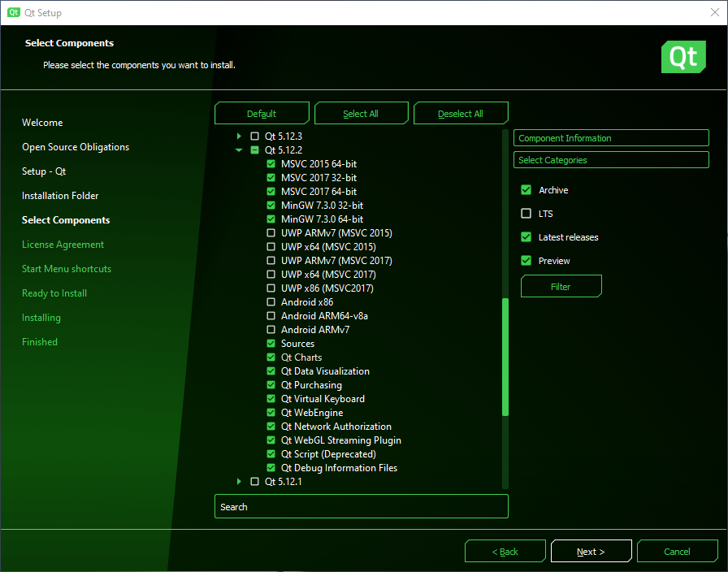
Task: Apply categories with the Filter button
Action: 561,287
